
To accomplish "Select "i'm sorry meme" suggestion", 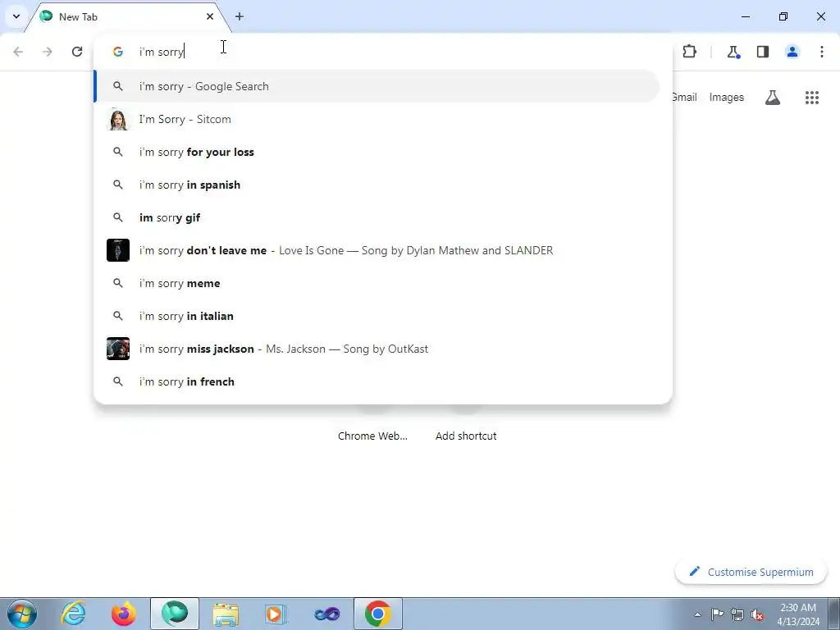I will [x=377, y=283].
